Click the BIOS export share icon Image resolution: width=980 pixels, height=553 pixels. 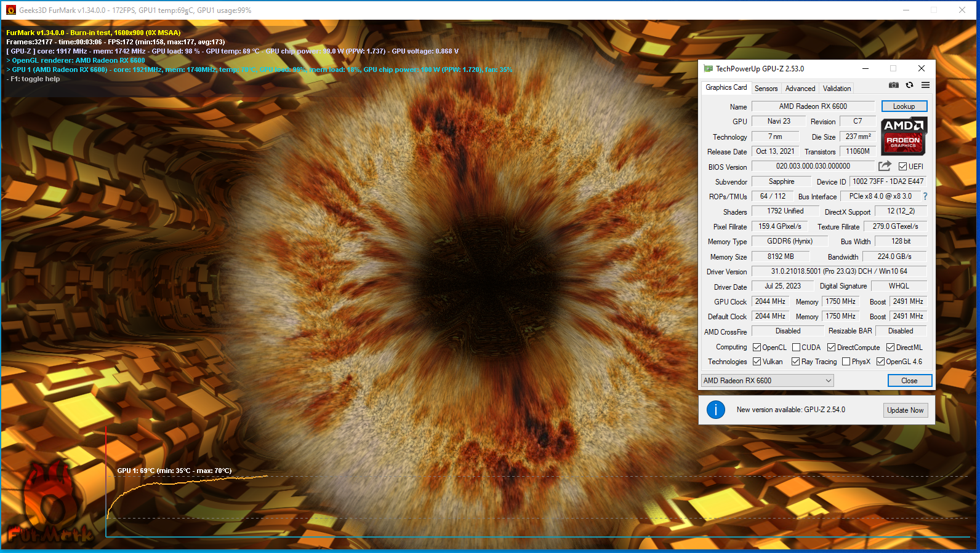click(885, 166)
